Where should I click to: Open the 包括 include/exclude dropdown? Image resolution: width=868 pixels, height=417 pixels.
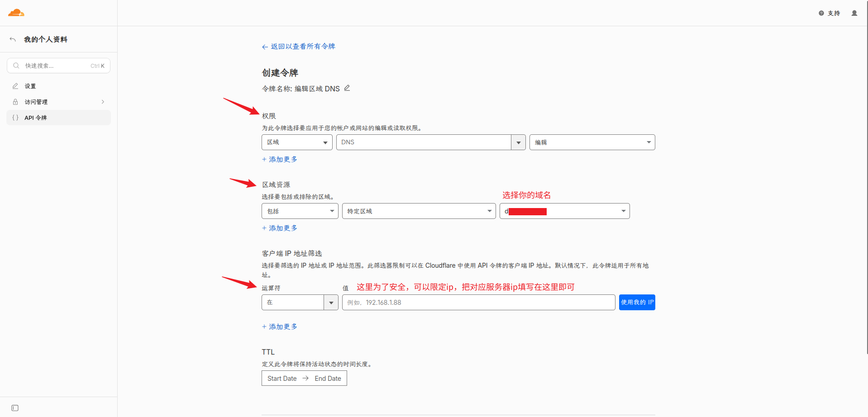[x=300, y=211]
